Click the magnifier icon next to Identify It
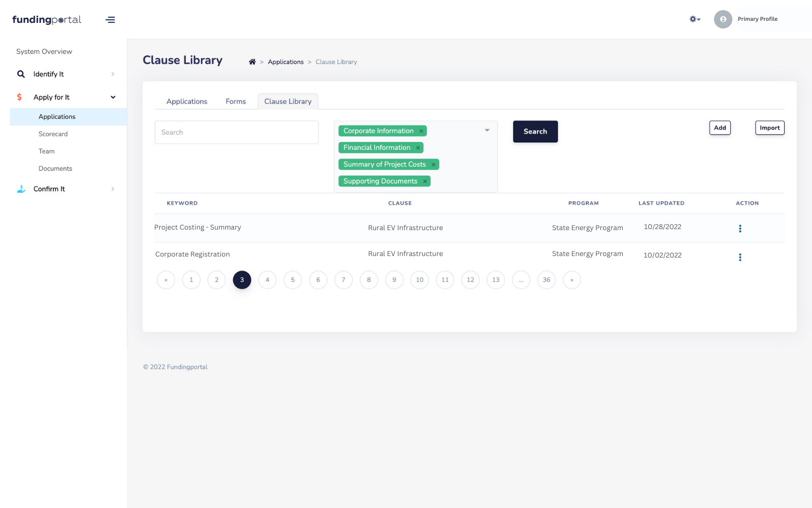The height and width of the screenshot is (508, 812). point(21,74)
